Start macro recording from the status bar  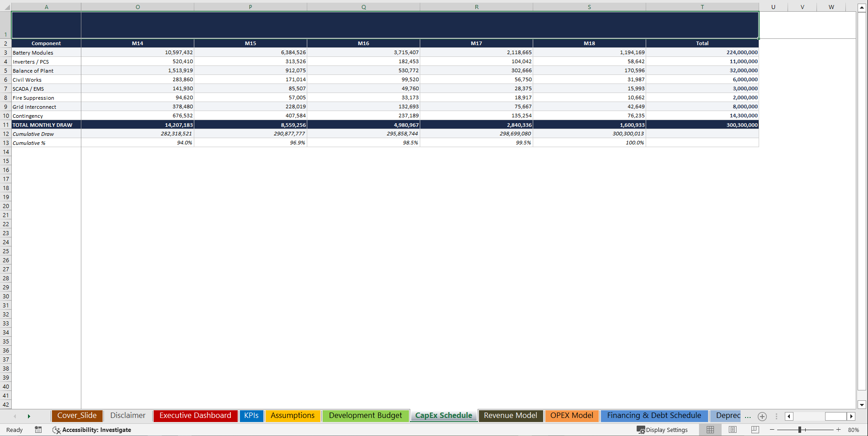[x=38, y=430]
